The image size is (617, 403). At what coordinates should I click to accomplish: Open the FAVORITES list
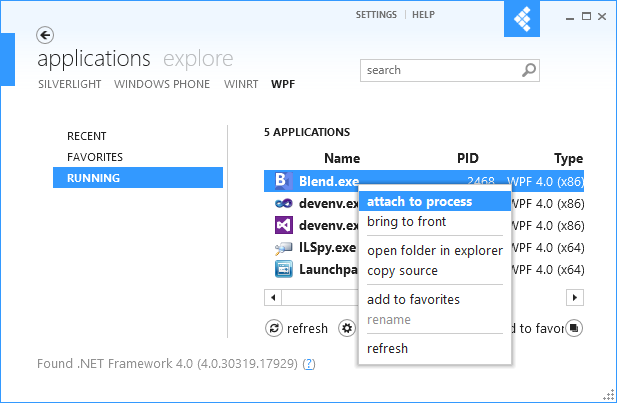[x=138, y=157]
